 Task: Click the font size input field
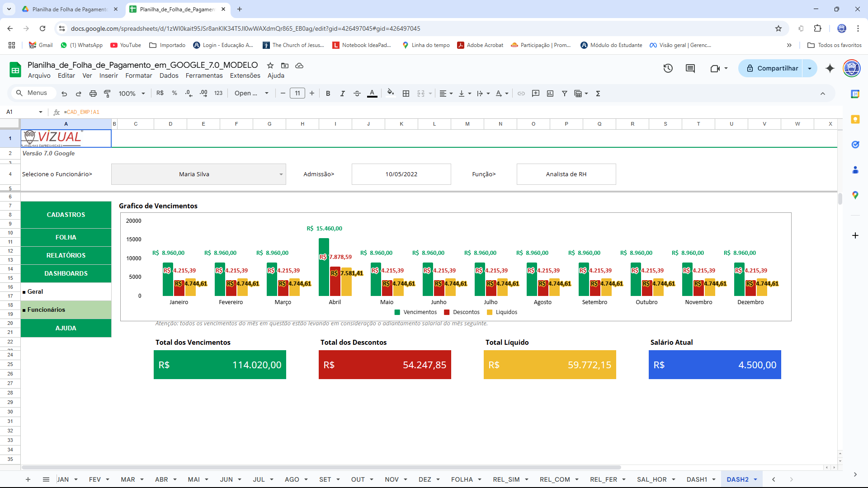(297, 94)
